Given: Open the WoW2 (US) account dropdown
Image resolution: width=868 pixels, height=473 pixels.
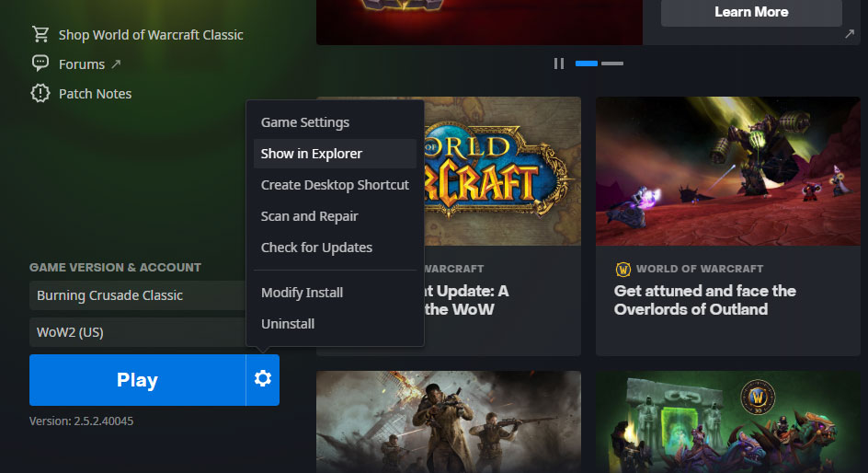Looking at the screenshot, I should 137,332.
